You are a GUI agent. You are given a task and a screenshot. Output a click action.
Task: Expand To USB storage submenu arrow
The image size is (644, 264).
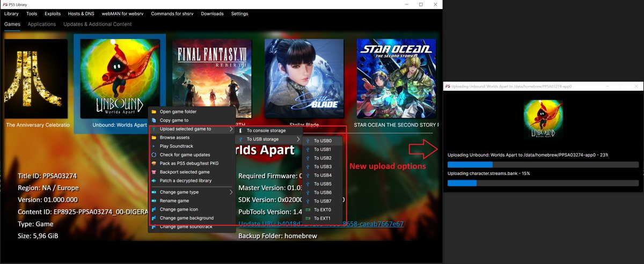298,139
